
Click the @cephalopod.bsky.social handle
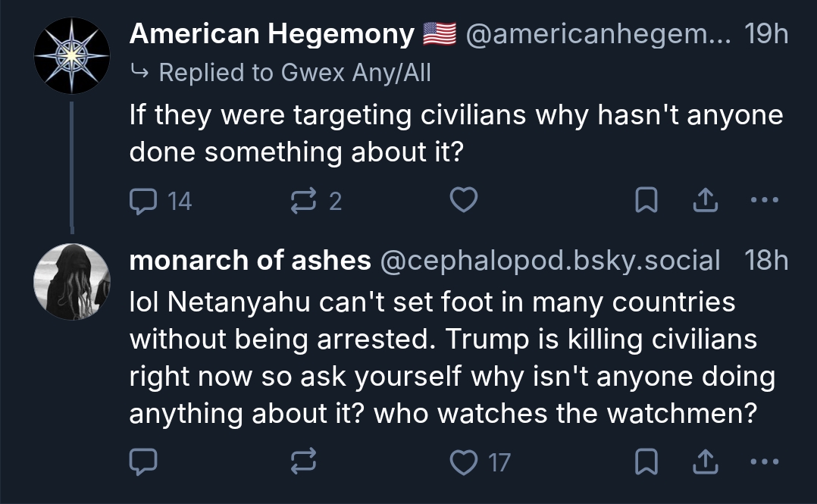pyautogui.click(x=549, y=261)
